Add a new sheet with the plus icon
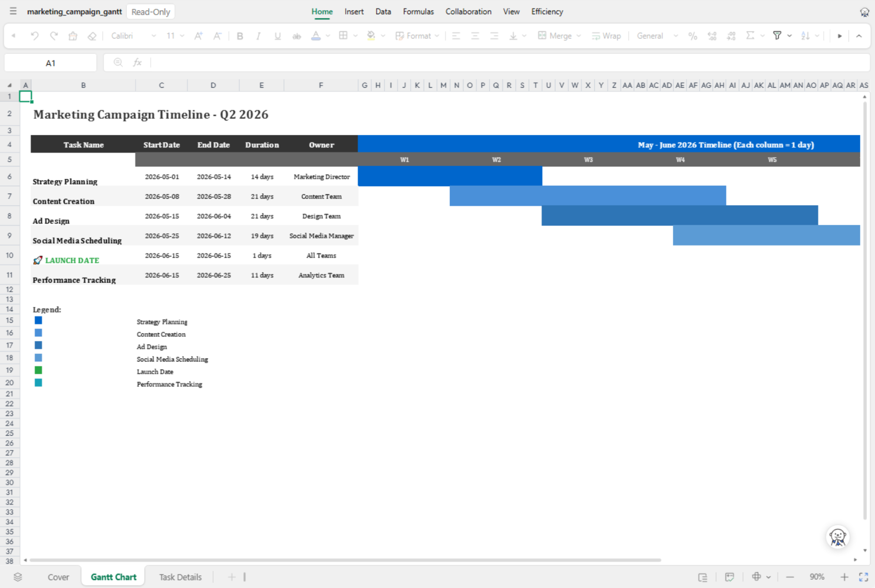Image resolution: width=875 pixels, height=588 pixels. point(232,577)
